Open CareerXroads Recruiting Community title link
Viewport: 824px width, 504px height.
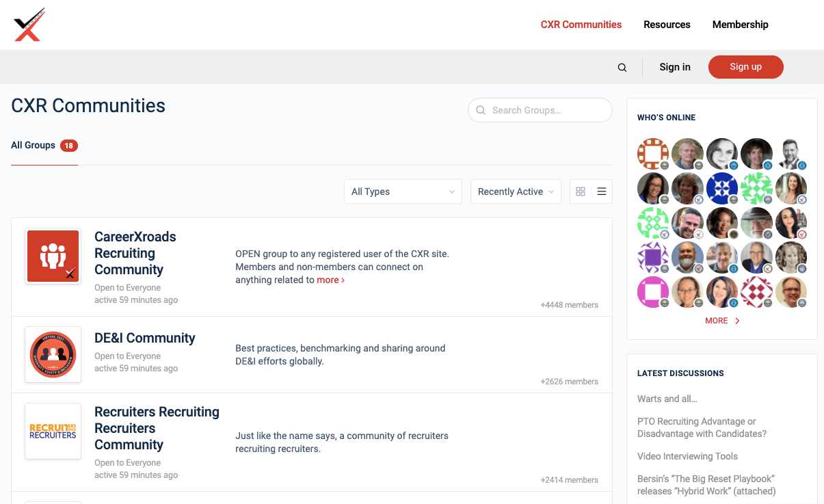(x=135, y=253)
